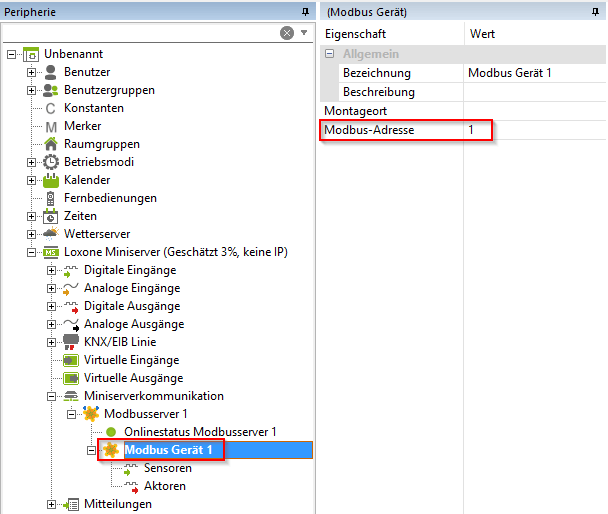Collapse the Modbus Gerät 1 node

[91, 450]
